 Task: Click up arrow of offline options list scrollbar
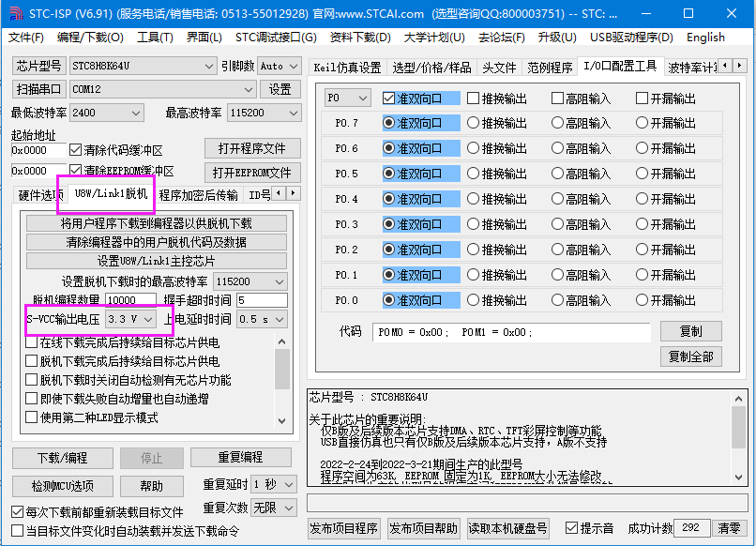click(282, 342)
